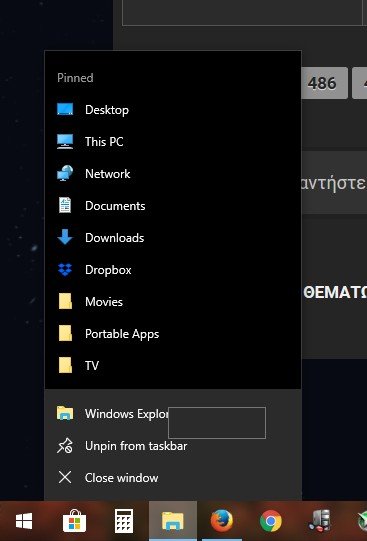Screen dimensions: 367x541
Task: Open the Store taskbar icon
Action: pyautogui.click(x=75, y=521)
